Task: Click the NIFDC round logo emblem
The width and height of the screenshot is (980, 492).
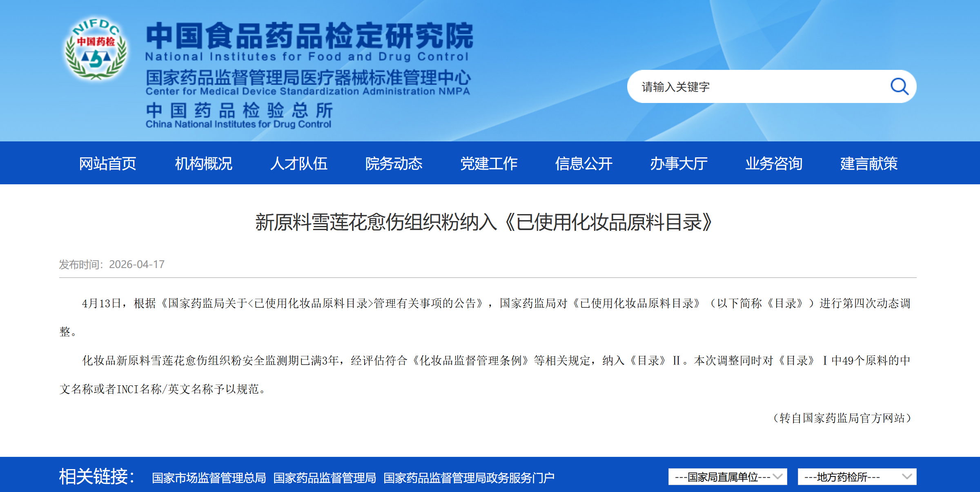Action: pos(96,49)
